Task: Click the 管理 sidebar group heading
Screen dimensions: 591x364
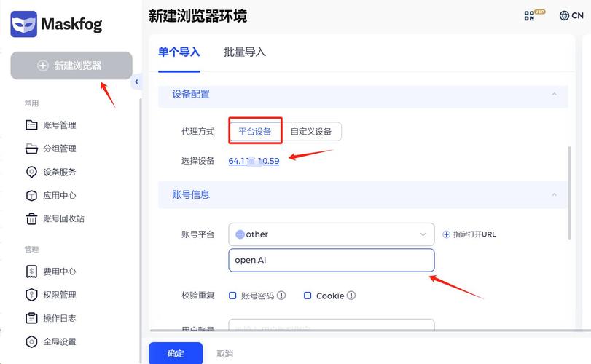Action: pyautogui.click(x=31, y=249)
